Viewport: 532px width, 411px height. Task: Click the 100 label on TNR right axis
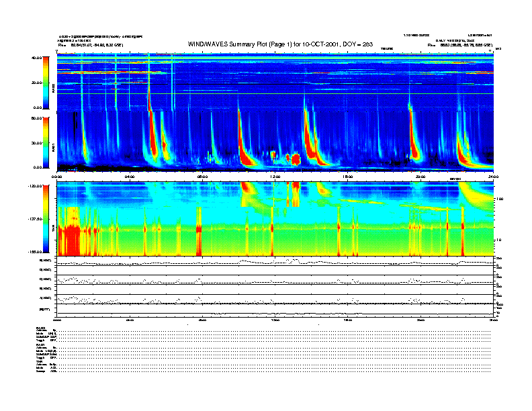point(499,199)
